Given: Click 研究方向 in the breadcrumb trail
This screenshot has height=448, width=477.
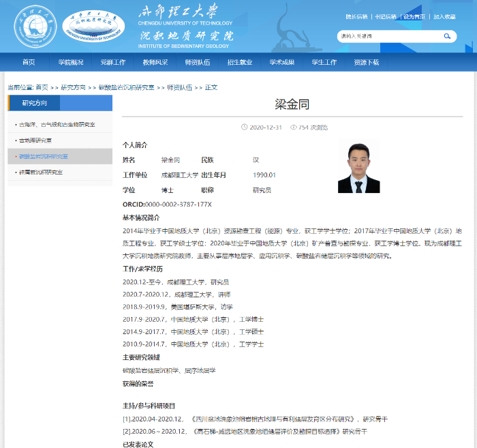Looking at the screenshot, I should point(74,87).
